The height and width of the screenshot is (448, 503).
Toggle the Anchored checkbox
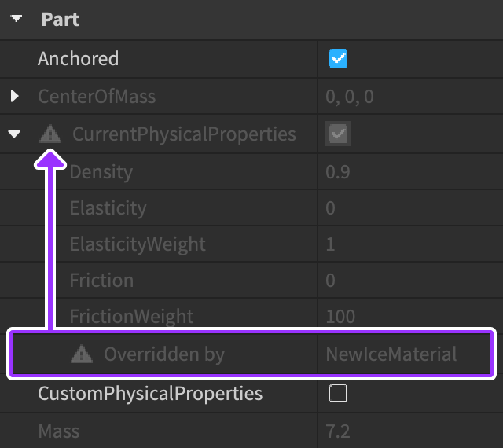tap(338, 59)
